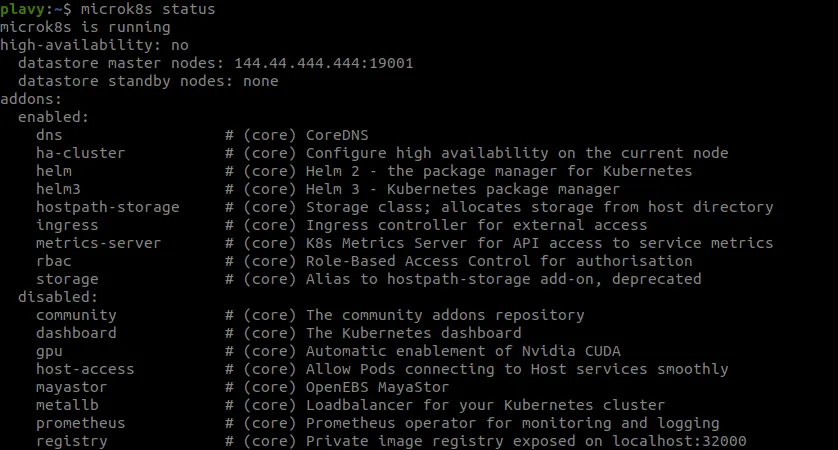838x450 pixels.
Task: Click the 'datastore standby nodes: none' line
Action: (148, 81)
